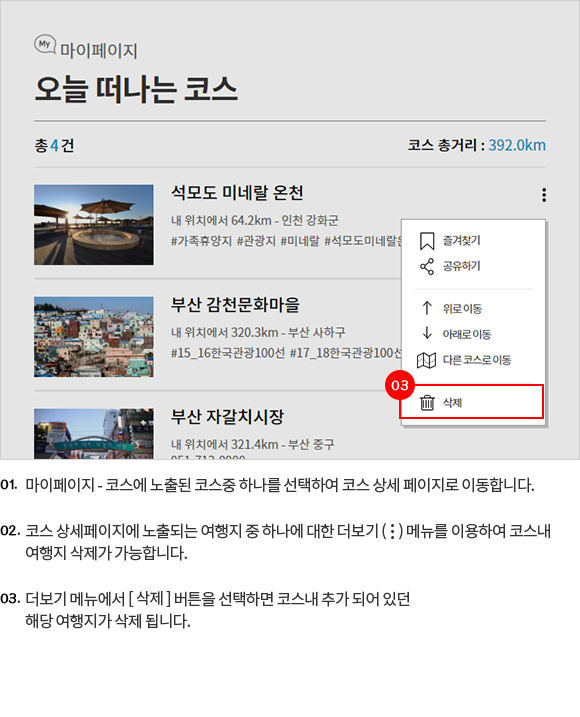Click the hashtag #15_16한국관광100선

(x=228, y=353)
